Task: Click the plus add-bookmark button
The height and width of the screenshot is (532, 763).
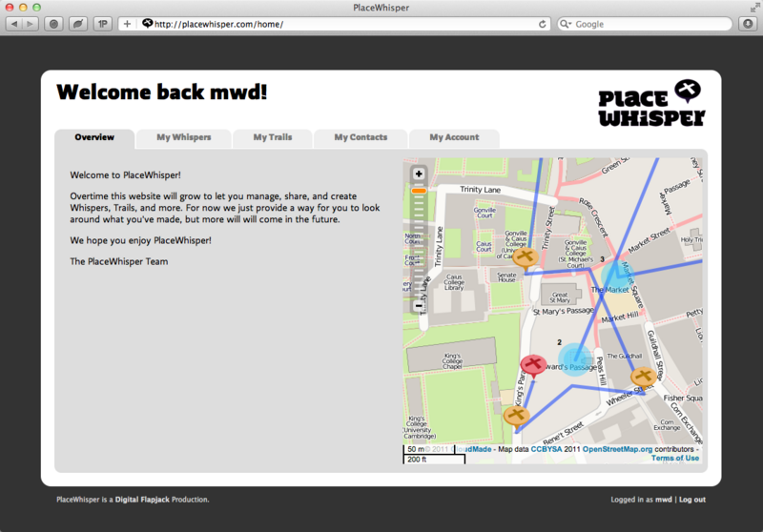Action: (x=127, y=24)
